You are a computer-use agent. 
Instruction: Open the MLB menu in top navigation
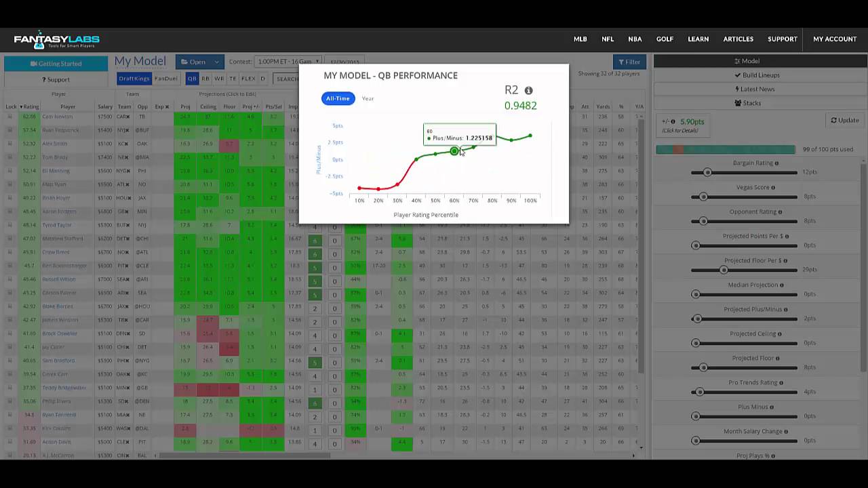[x=580, y=39]
